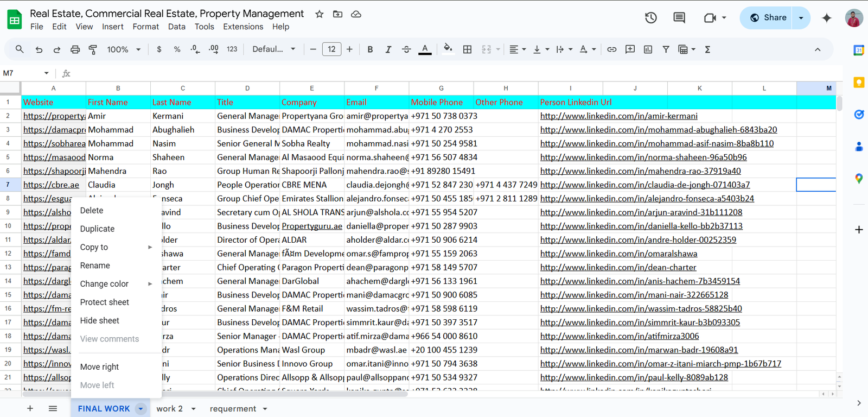Select Rename in context menu

pyautogui.click(x=116, y=266)
